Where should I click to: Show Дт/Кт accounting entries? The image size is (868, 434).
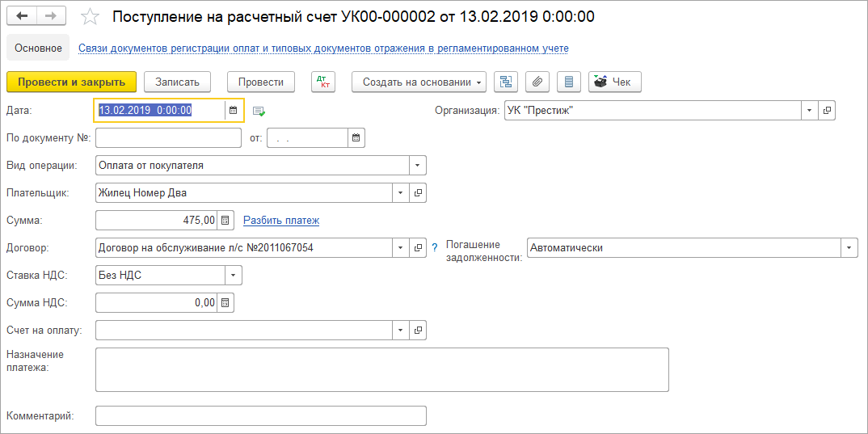(323, 82)
